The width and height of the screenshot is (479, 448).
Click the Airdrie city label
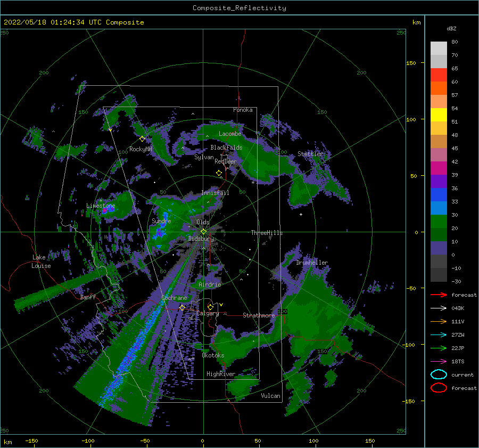pyautogui.click(x=210, y=284)
